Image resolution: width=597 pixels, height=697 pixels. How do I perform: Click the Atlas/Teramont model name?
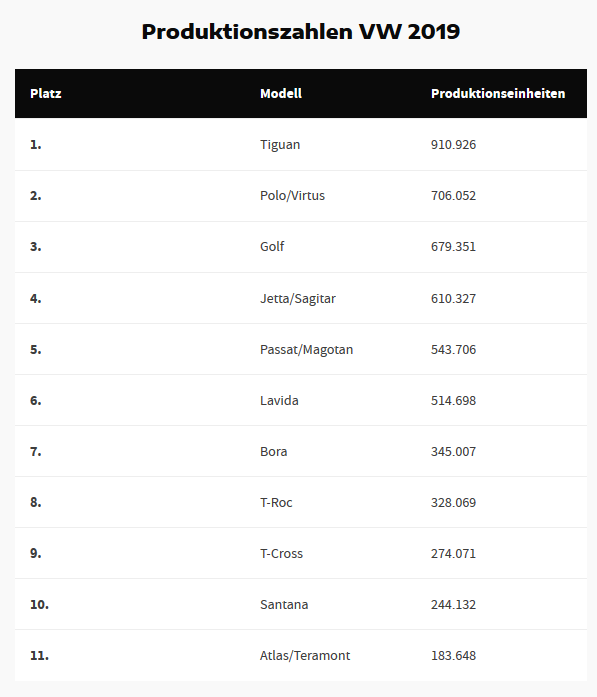305,656
